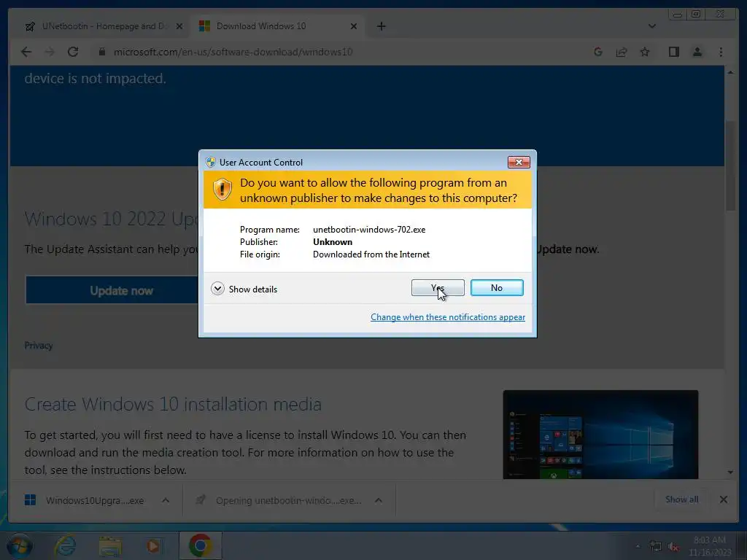Close the UNetbootin browser tab
Viewport: 747px width, 560px height.
(x=179, y=27)
